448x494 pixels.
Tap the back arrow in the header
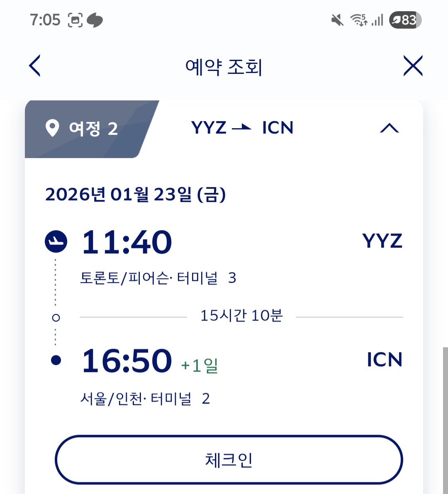[35, 66]
